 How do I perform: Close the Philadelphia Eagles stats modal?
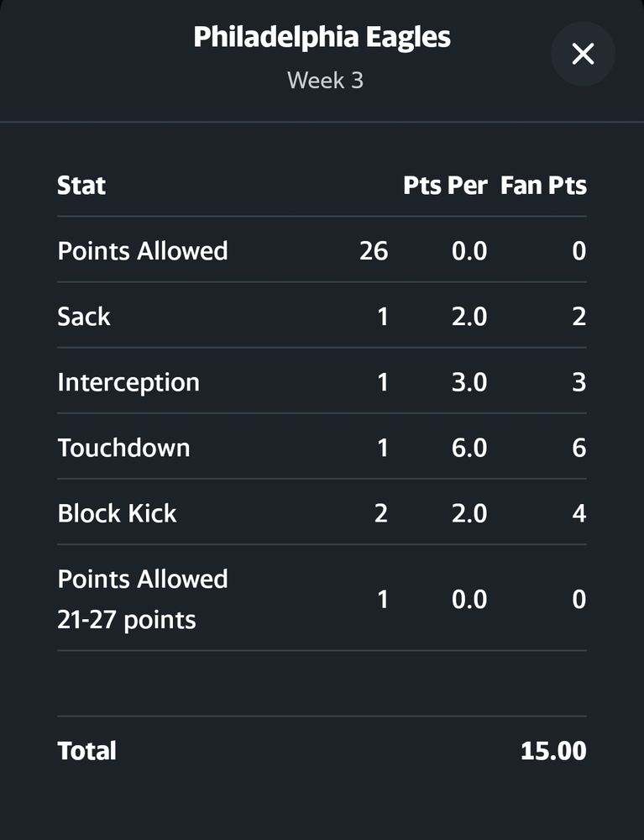coord(582,53)
